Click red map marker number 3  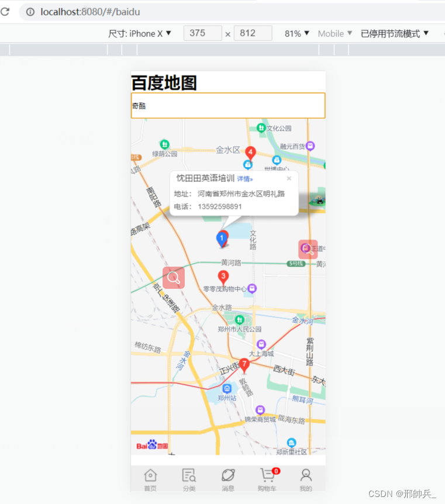point(223,277)
